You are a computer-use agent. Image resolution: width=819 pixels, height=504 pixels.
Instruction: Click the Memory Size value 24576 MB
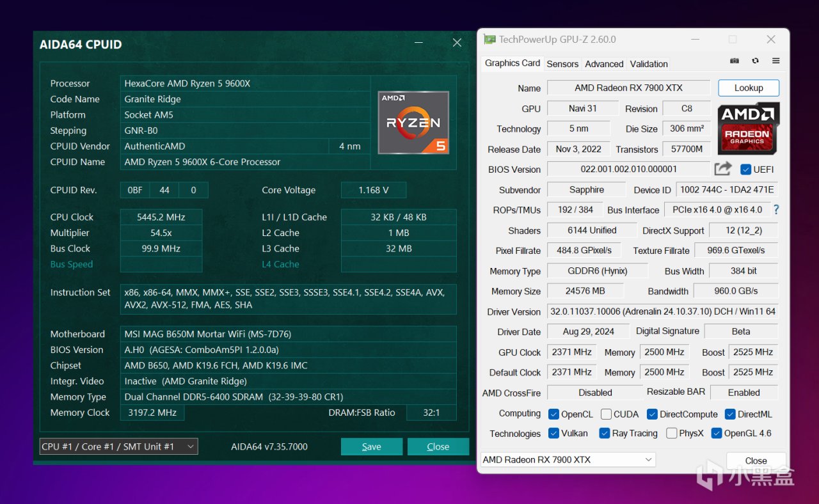coord(585,290)
